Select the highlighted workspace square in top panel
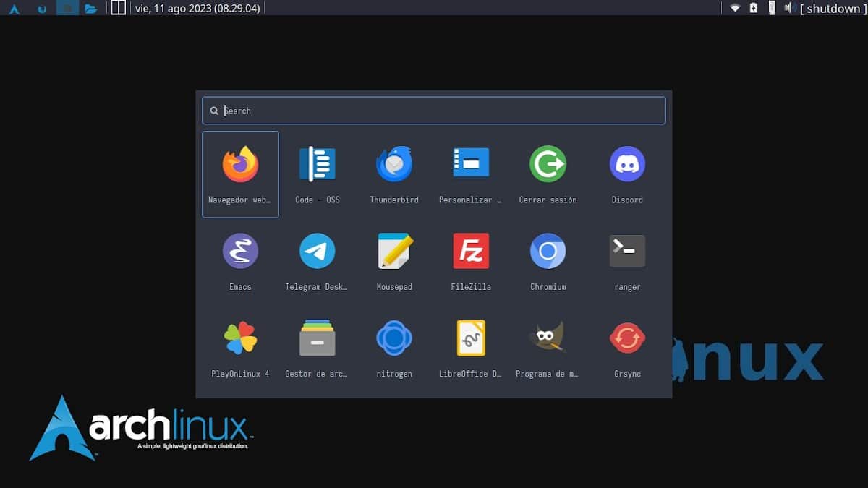The width and height of the screenshot is (868, 488). pyautogui.click(x=67, y=9)
